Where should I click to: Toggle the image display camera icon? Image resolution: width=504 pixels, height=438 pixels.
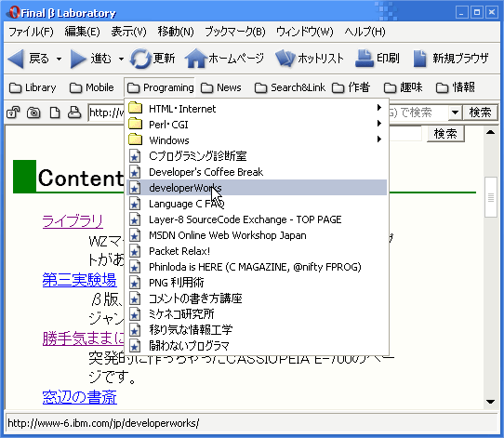(x=33, y=113)
